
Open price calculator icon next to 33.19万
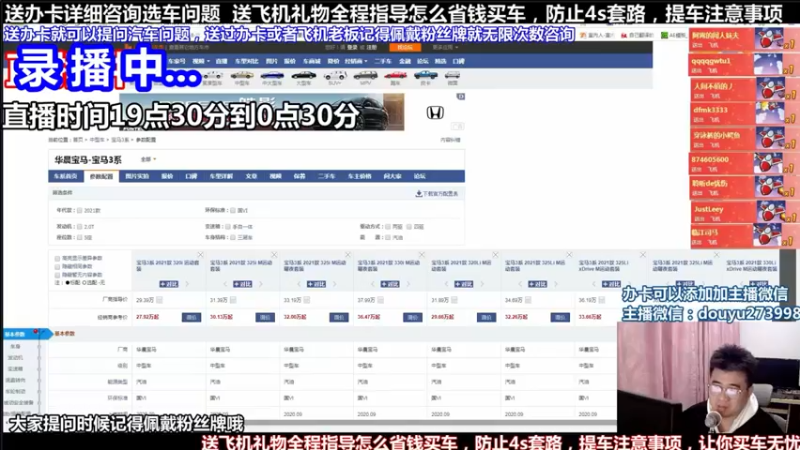click(307, 300)
